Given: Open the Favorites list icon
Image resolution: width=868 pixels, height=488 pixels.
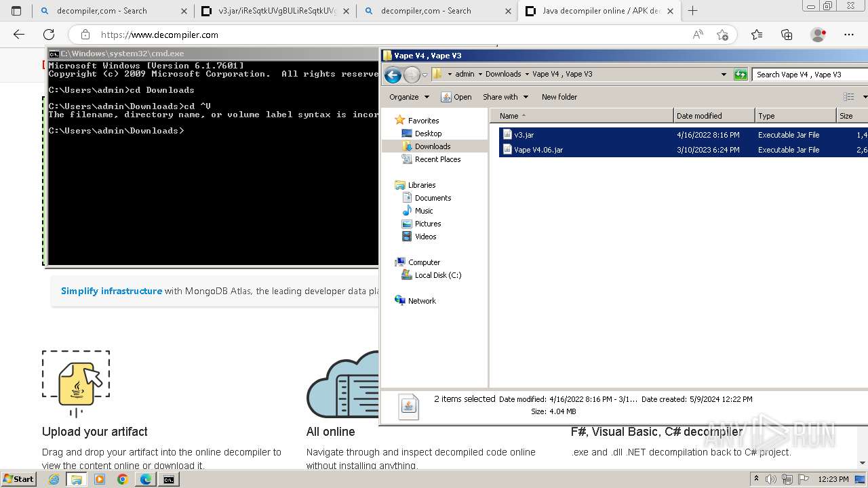Looking at the screenshot, I should [757, 35].
